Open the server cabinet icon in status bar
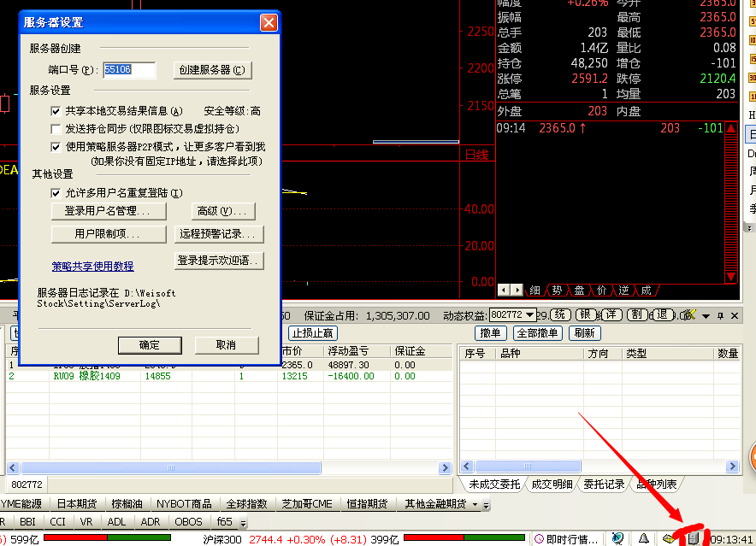756x546 pixels. pos(693,538)
